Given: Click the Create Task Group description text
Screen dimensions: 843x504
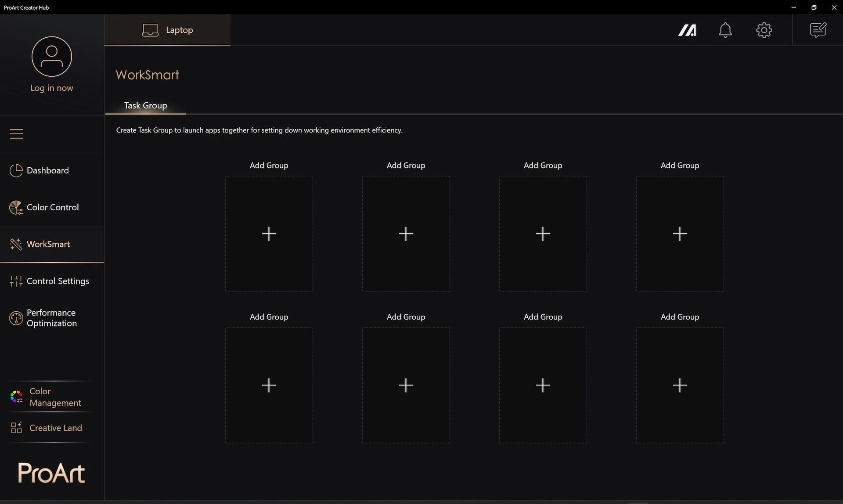Looking at the screenshot, I should click(x=259, y=130).
